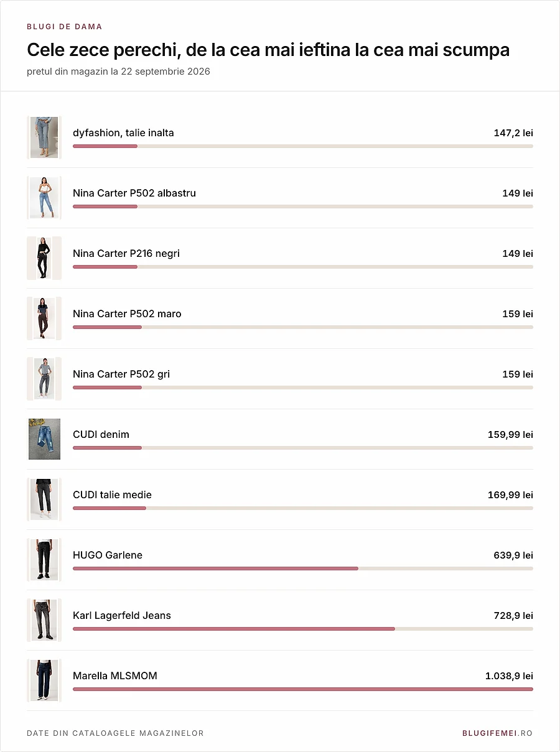Open the Marella MLSMOM jeans thumbnail

pos(44,680)
